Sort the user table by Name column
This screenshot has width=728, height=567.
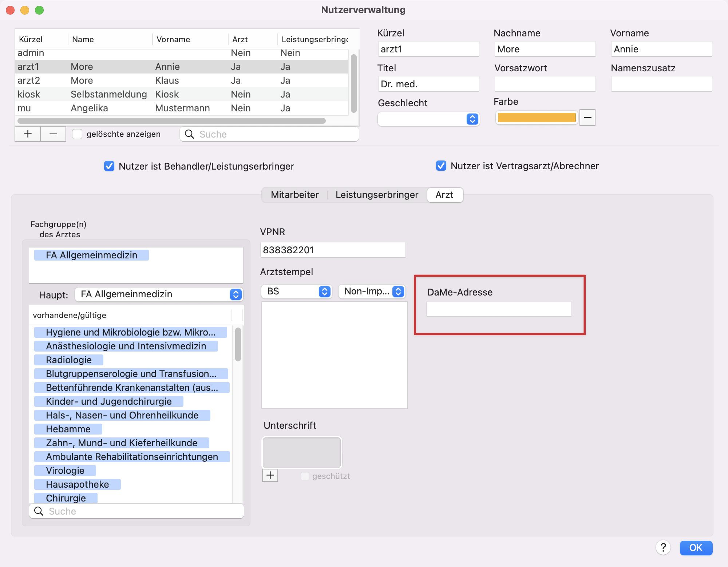(110, 39)
